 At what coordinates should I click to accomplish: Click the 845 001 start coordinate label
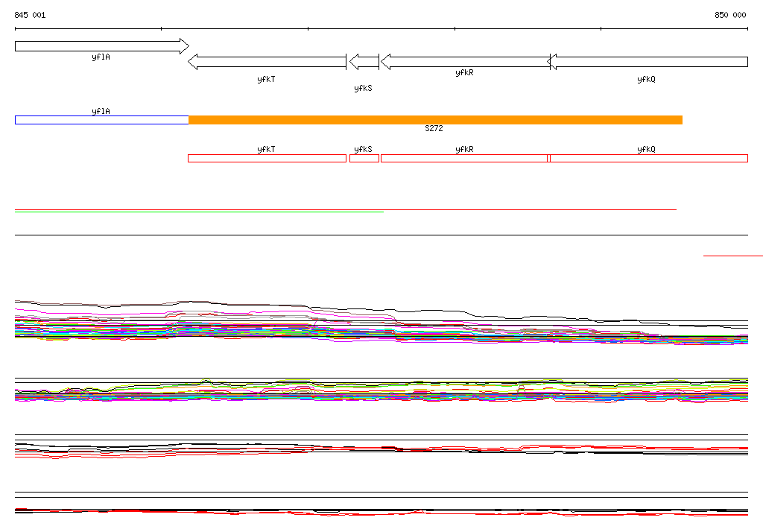(30, 15)
